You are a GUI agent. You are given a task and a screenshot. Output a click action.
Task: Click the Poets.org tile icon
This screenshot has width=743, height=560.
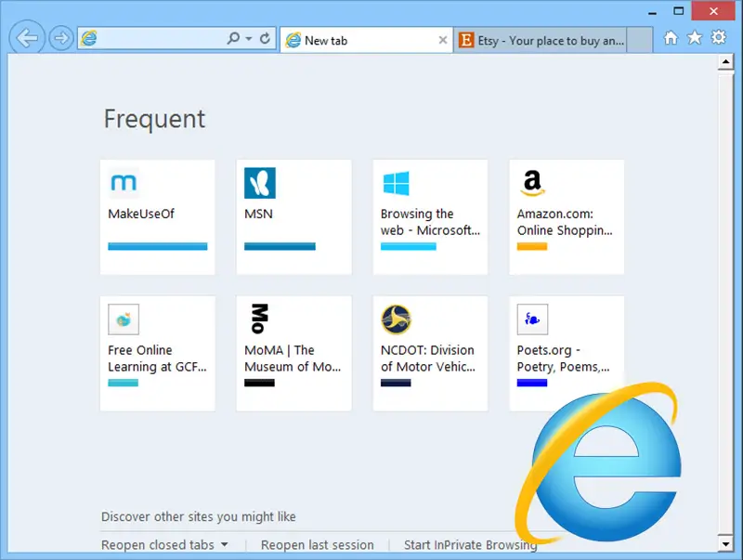pos(532,319)
